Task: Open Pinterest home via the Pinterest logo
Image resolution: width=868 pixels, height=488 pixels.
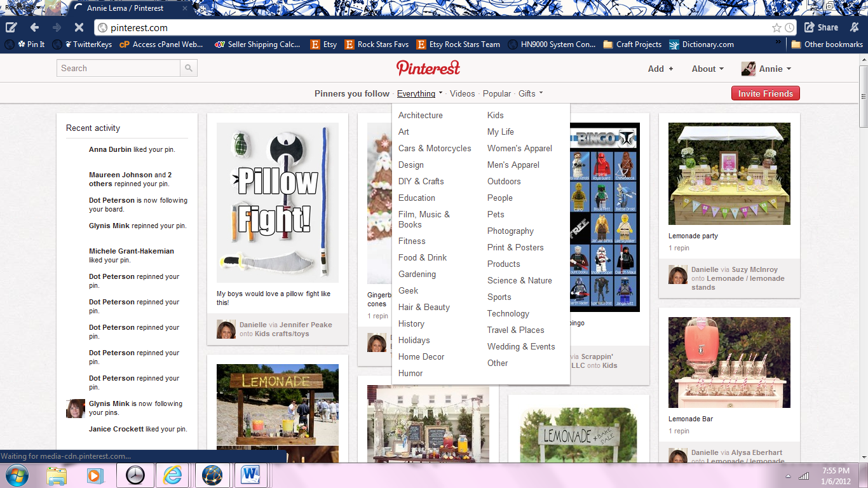Action: pyautogui.click(x=428, y=67)
